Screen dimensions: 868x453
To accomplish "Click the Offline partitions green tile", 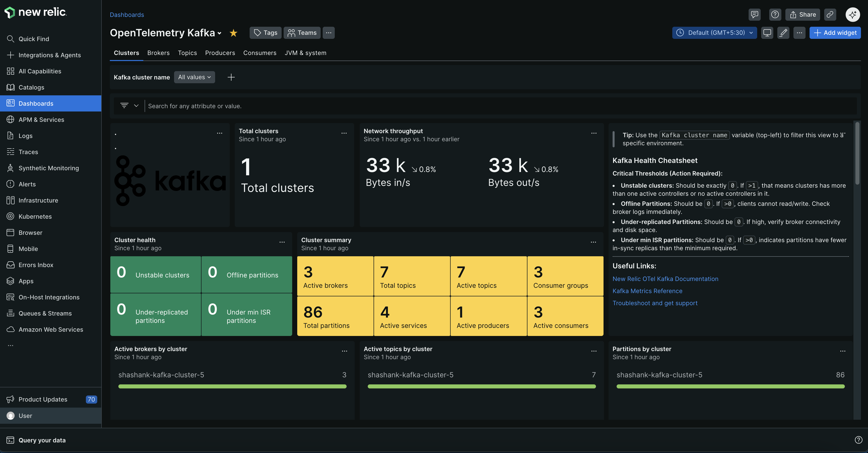I will tap(247, 274).
